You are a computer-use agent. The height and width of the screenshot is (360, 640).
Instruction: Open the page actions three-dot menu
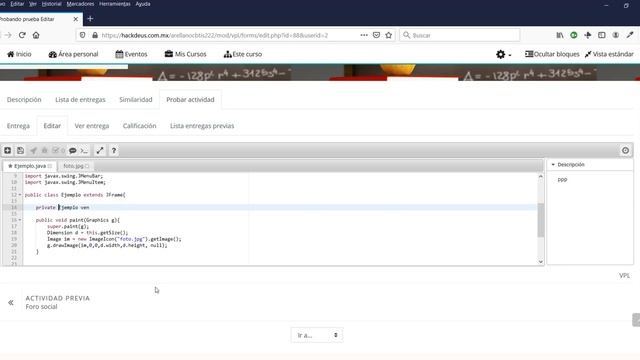point(364,36)
